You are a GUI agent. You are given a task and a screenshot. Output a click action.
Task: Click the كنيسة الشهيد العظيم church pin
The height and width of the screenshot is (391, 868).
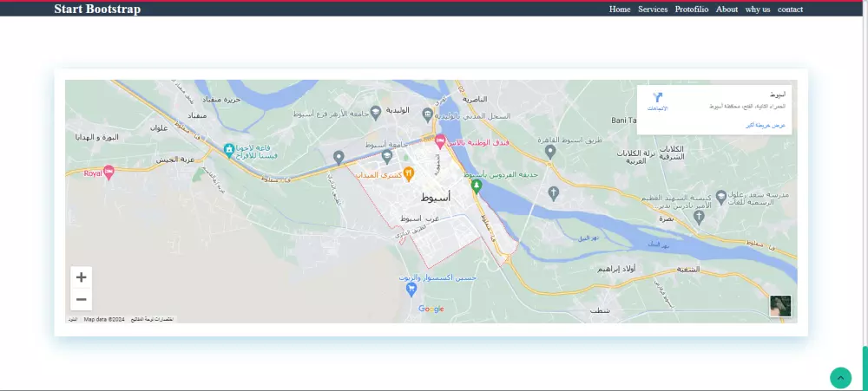click(x=699, y=217)
